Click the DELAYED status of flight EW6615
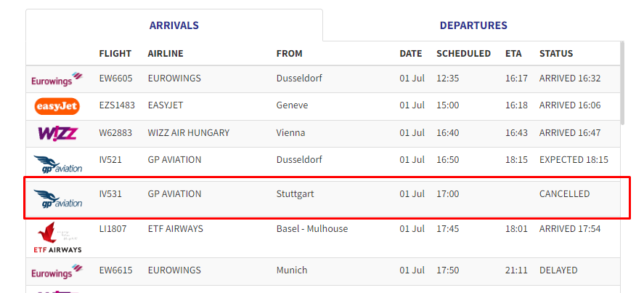Viewport: 644px width, 293px height. [x=558, y=270]
